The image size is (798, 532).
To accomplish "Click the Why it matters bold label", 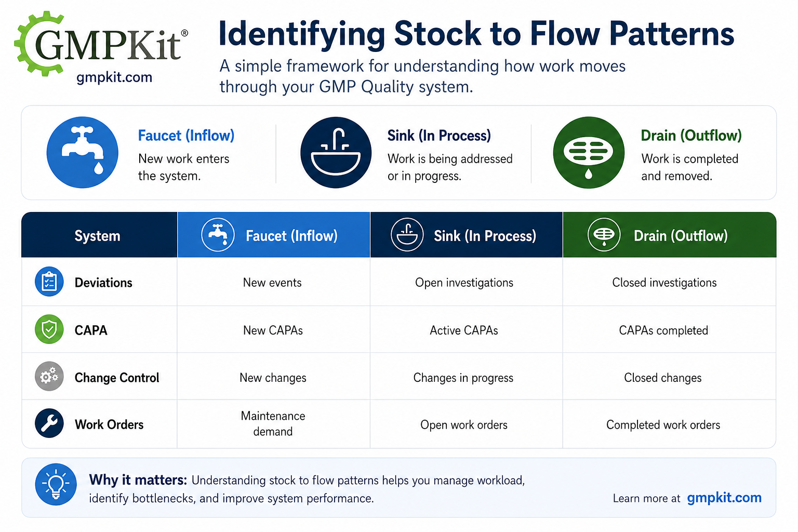I will point(138,480).
